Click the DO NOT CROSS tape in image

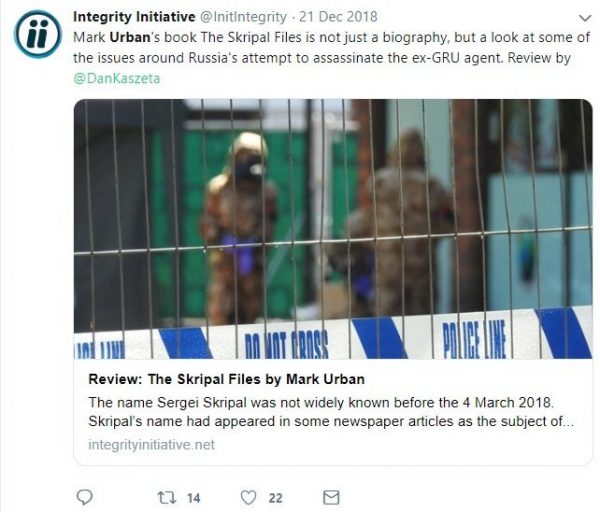286,345
